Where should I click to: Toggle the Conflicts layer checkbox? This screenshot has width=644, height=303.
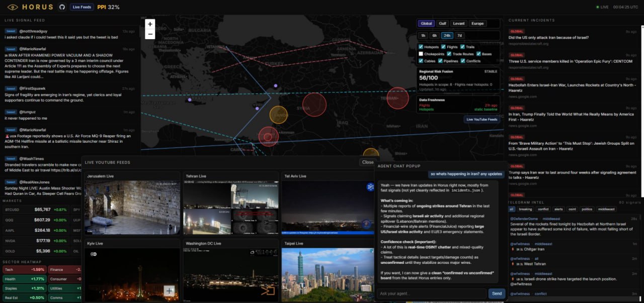coord(462,61)
